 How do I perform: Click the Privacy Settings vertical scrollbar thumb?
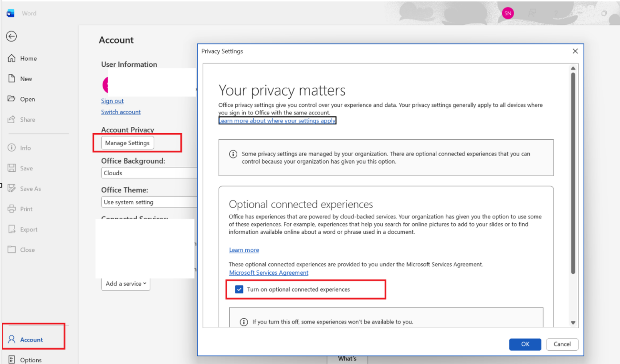(x=573, y=174)
